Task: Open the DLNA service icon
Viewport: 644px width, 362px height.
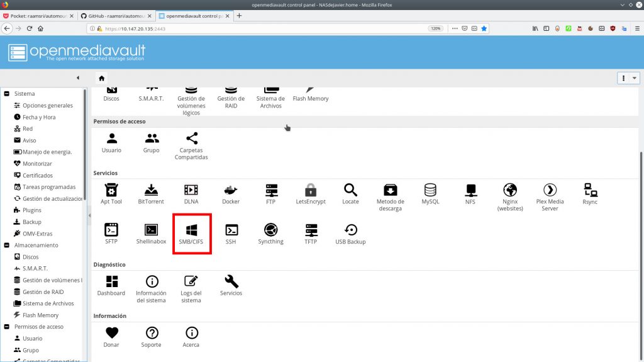Action: (191, 194)
